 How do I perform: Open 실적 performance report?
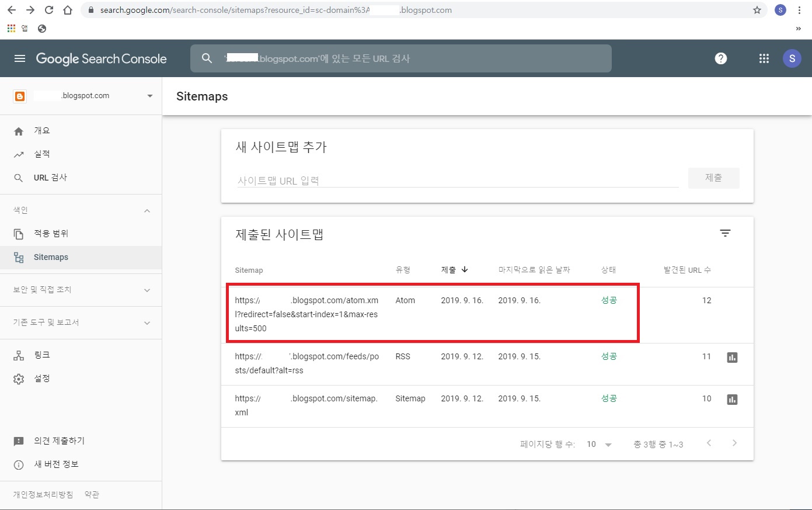(x=81, y=154)
